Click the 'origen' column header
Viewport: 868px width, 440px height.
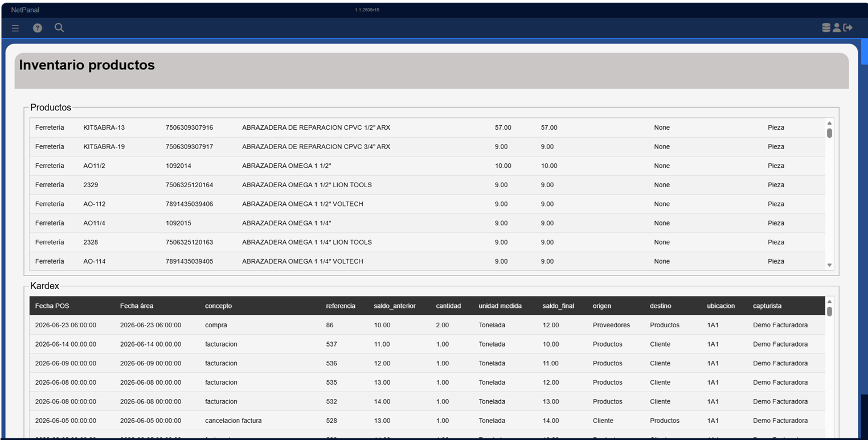601,306
